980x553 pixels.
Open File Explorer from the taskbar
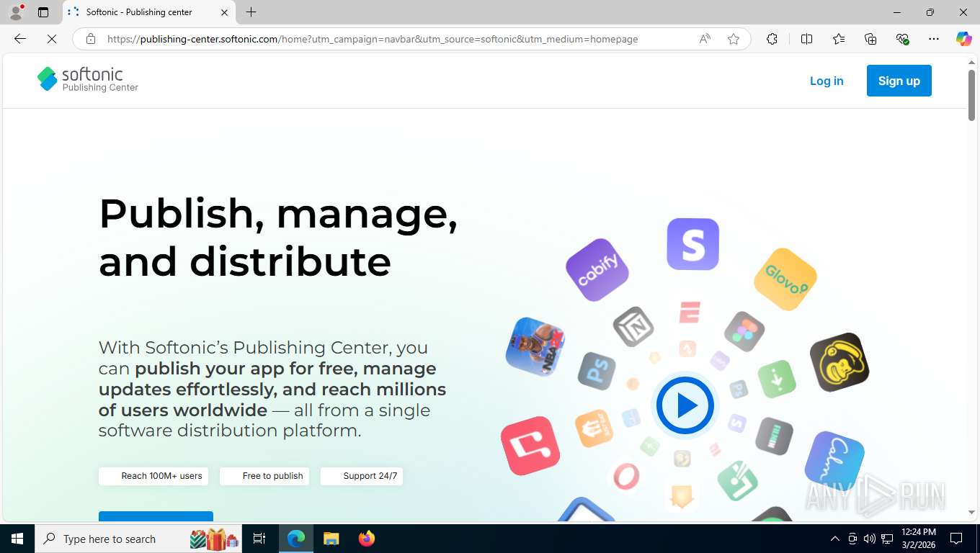[331, 539]
